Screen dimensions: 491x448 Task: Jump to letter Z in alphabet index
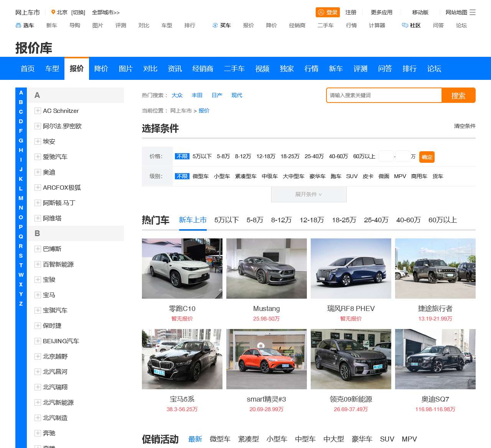tap(21, 304)
